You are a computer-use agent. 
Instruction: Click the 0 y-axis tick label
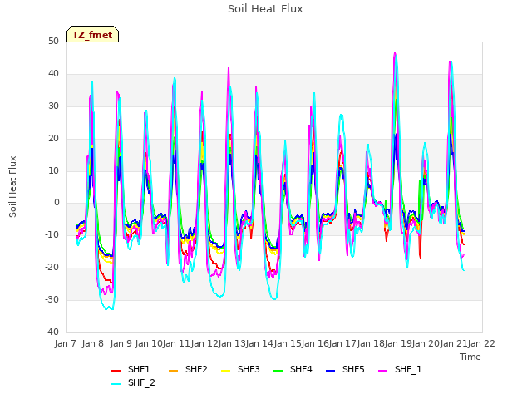click(x=57, y=203)
